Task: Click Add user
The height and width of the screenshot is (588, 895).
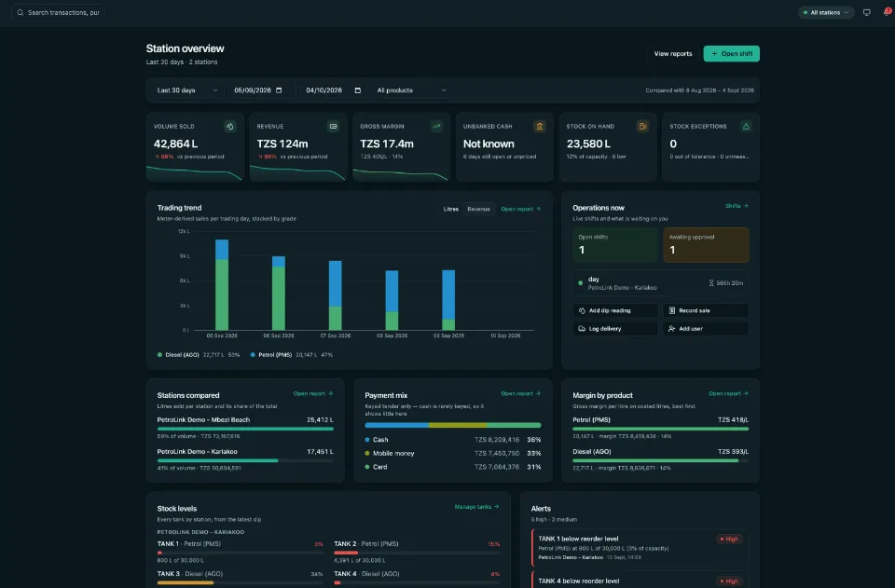Action: 706,329
